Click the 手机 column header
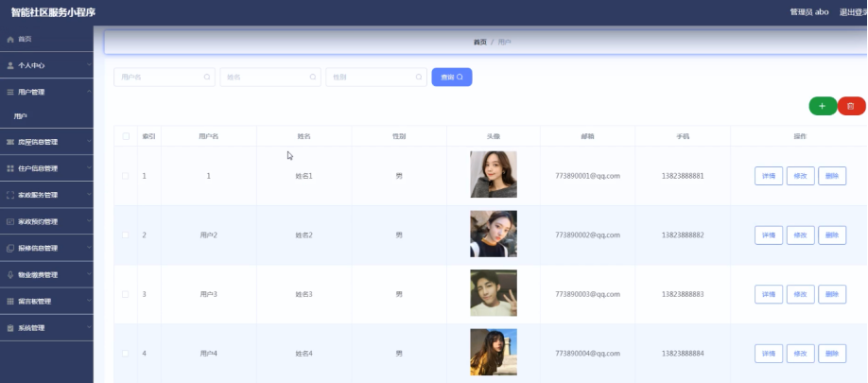The height and width of the screenshot is (383, 868). click(683, 136)
